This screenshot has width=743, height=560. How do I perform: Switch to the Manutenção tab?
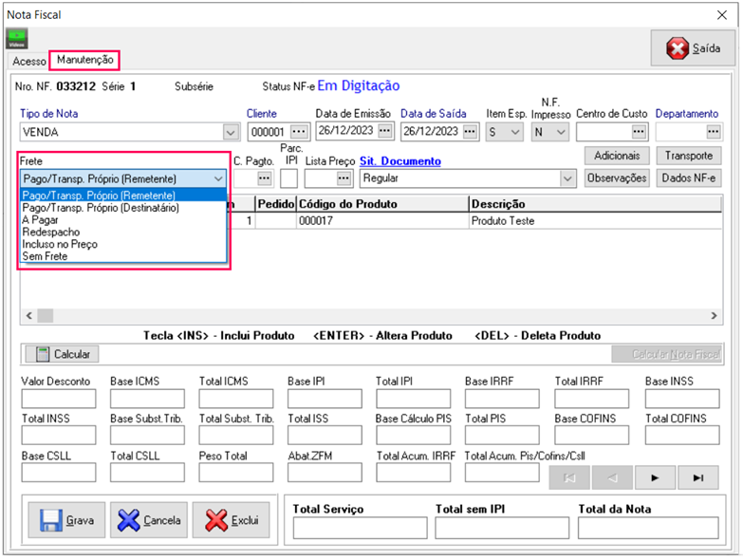click(x=85, y=60)
